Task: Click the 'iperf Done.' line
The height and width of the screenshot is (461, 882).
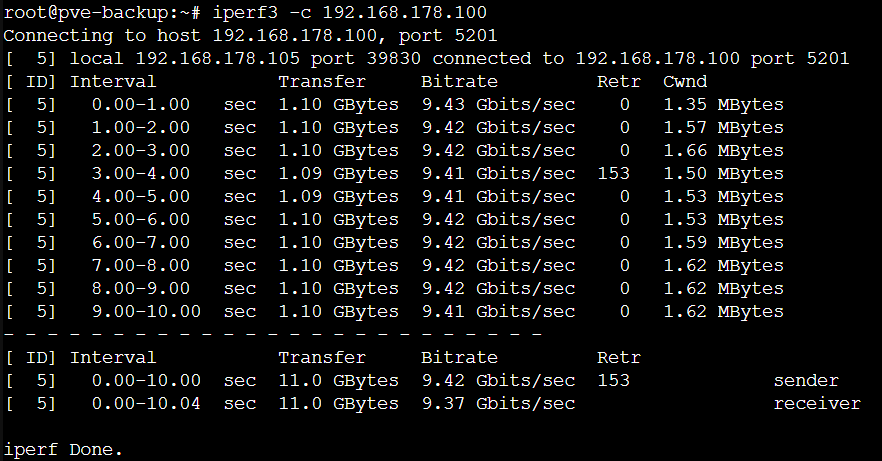Action: tap(63, 450)
